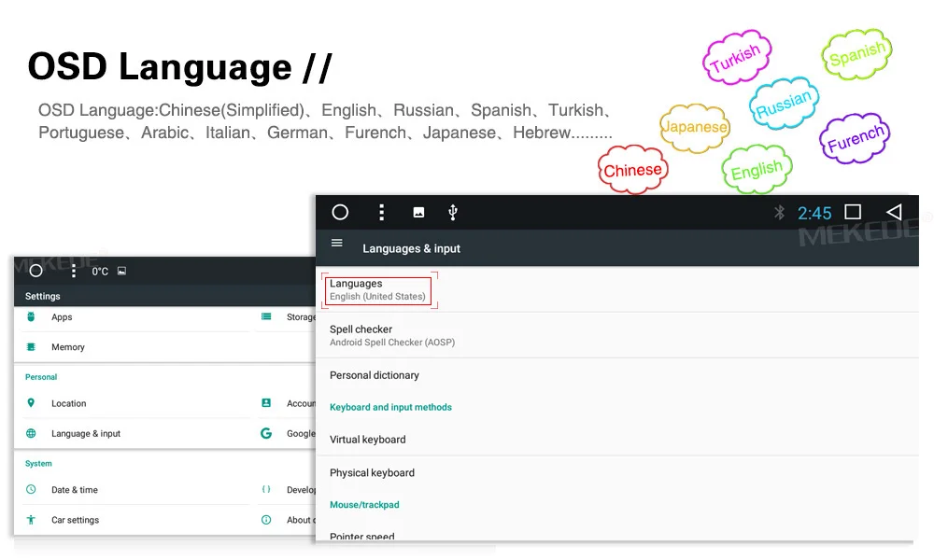Tap the Accounts icon in Settings
Viewport: 934px width, 560px height.
266,403
